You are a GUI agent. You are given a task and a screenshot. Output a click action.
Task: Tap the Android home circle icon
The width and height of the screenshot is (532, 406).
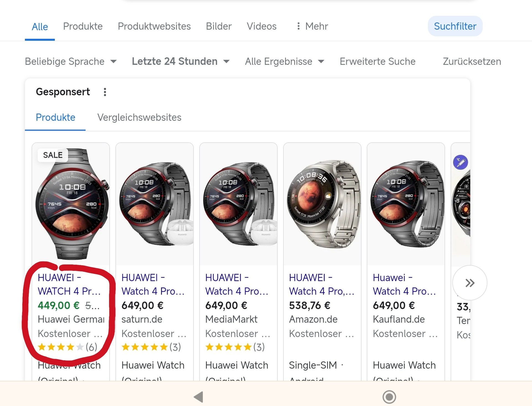(x=389, y=397)
